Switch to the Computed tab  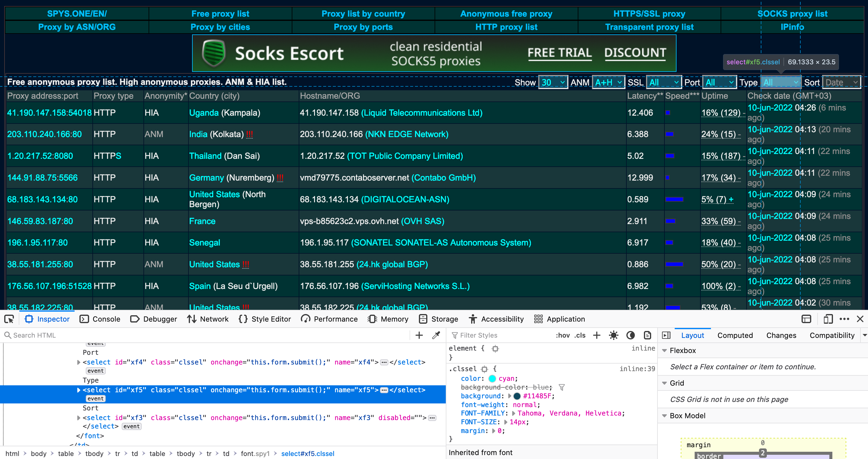735,335
